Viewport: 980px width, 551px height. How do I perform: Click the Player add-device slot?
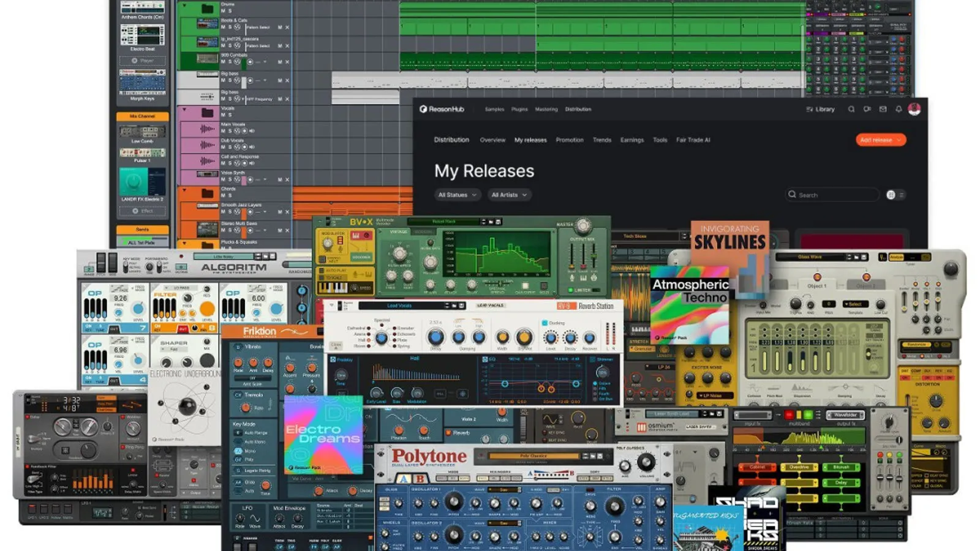142,61
